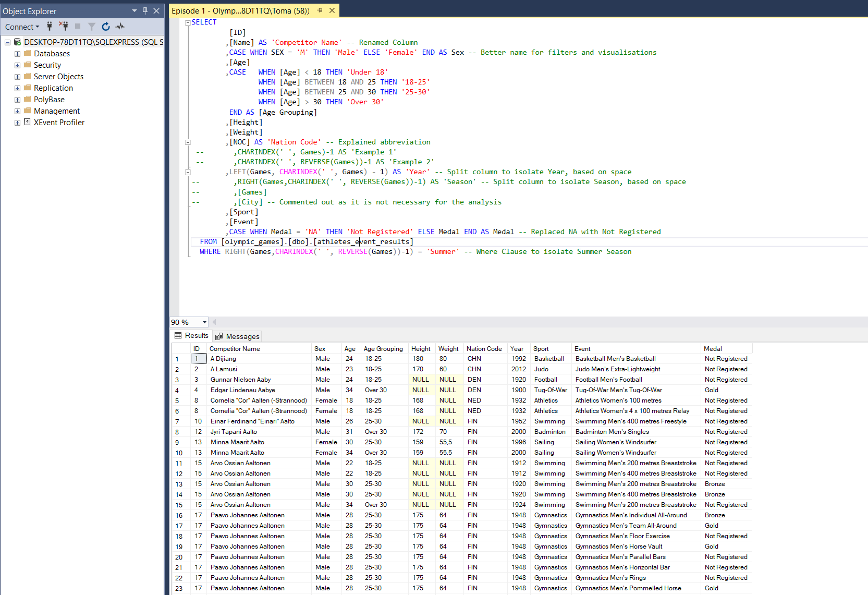Click the Filter funnel icon in Object Explorer
The height and width of the screenshot is (595, 868).
coord(92,26)
